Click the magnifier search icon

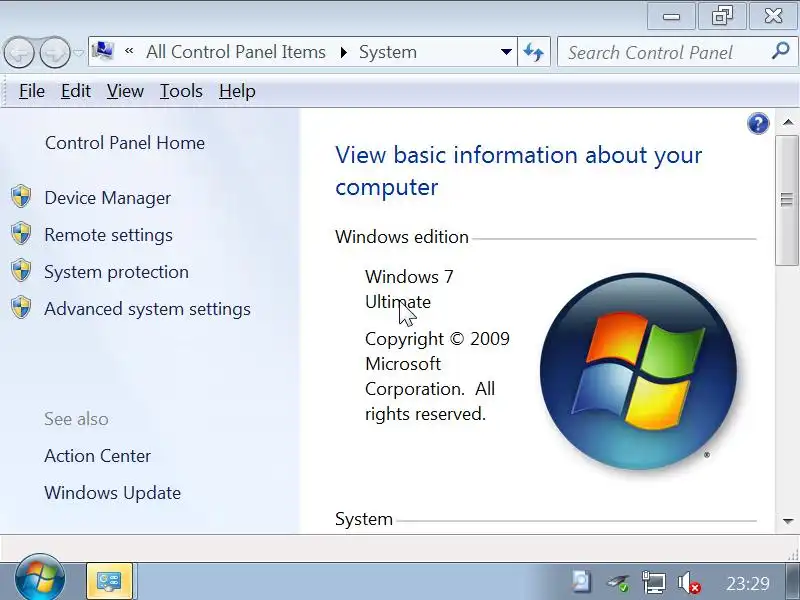pyautogui.click(x=781, y=51)
